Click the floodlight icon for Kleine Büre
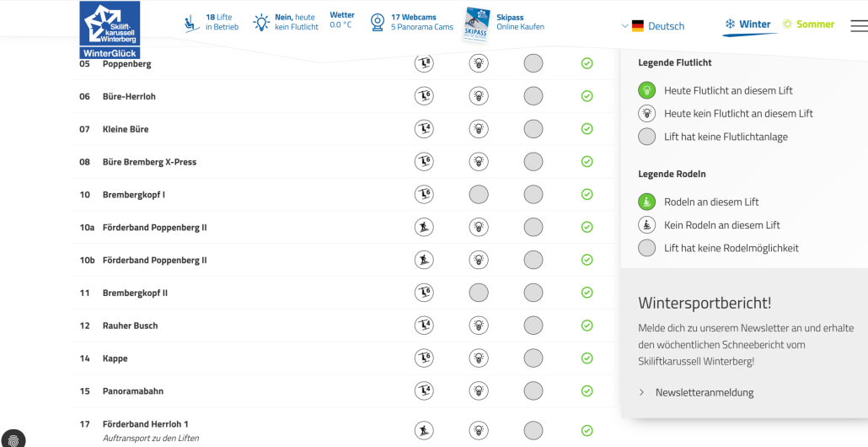Screen dimensions: 868x447 [479, 129]
